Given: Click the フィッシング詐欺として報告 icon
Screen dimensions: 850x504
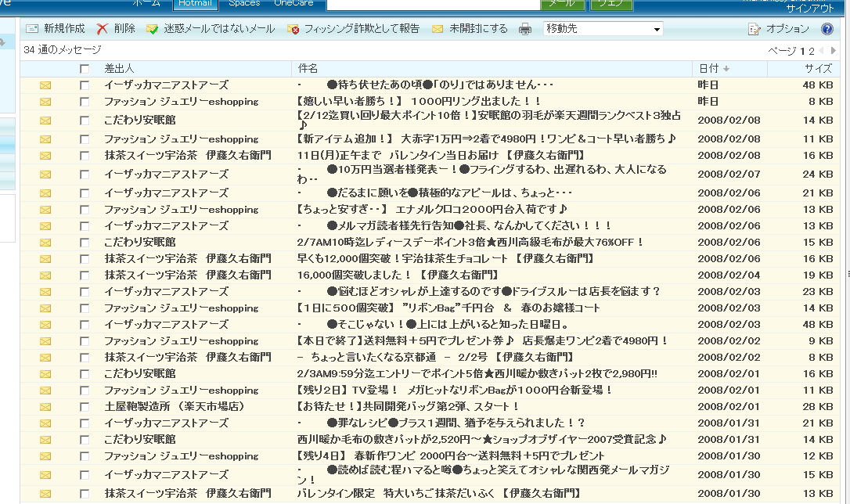Looking at the screenshot, I should click(x=294, y=29).
